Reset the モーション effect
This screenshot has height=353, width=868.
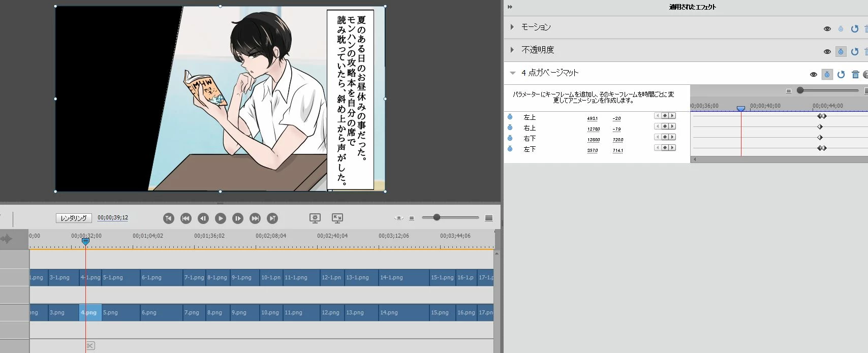tap(855, 29)
